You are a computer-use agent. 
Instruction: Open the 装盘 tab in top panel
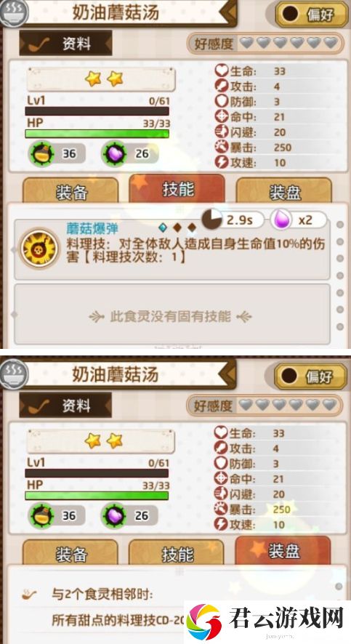click(x=284, y=191)
